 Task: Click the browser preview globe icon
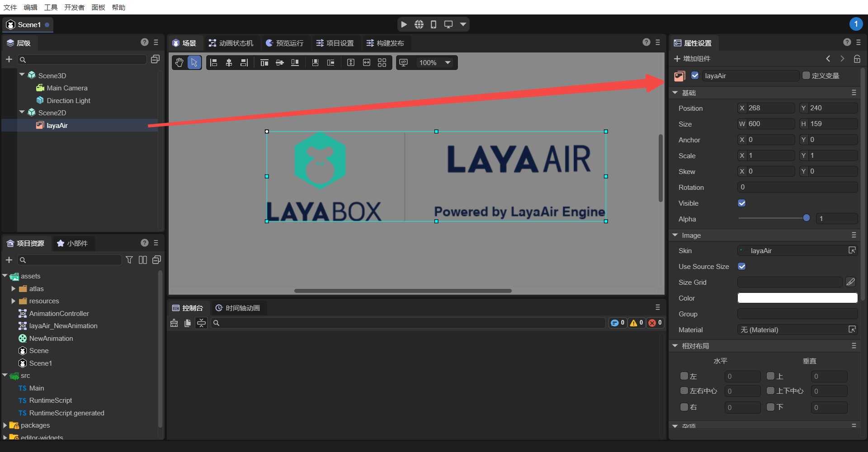pyautogui.click(x=419, y=24)
